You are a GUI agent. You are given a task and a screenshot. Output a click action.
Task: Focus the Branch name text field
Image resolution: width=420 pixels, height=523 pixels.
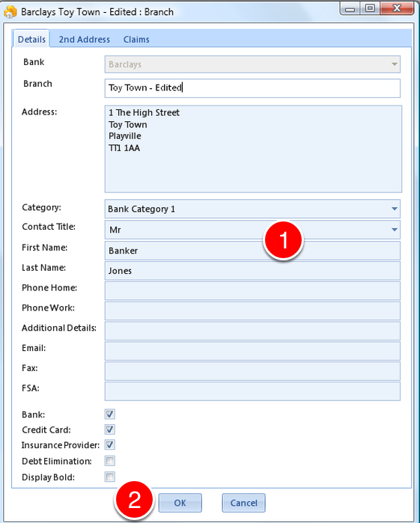[x=252, y=88]
